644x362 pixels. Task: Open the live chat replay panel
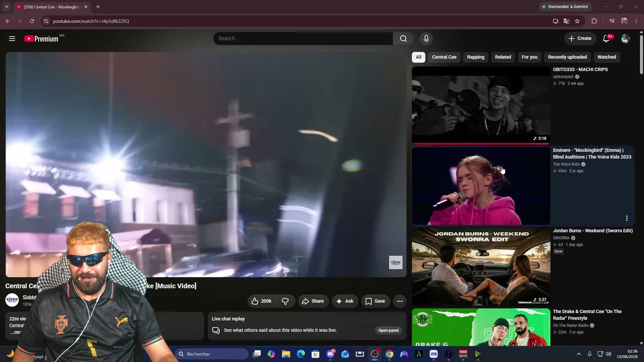(x=388, y=330)
